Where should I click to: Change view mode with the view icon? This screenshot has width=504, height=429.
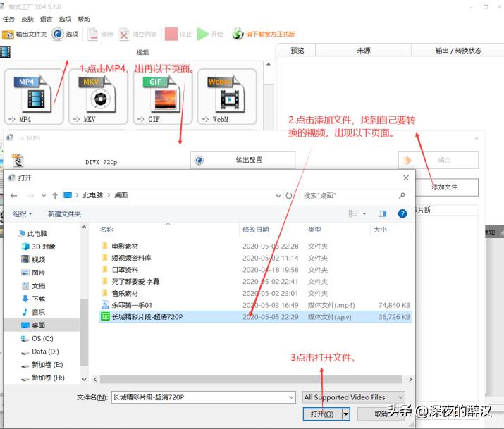352,214
